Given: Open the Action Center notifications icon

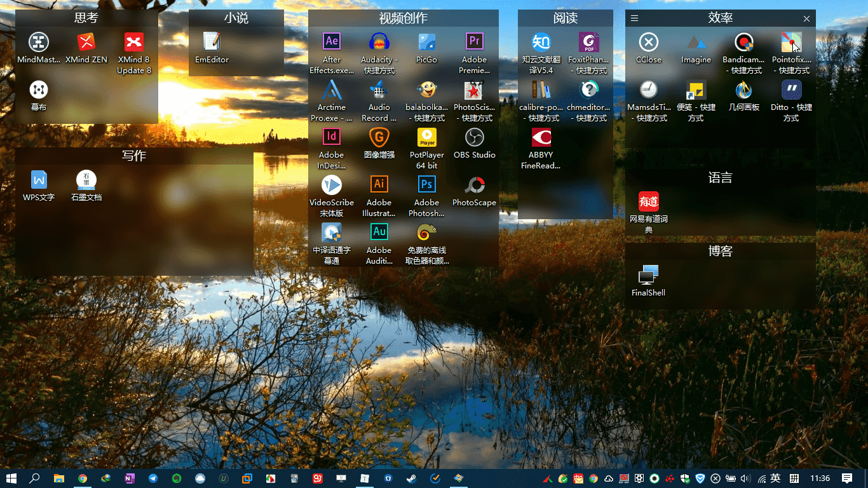Looking at the screenshot, I should click(x=847, y=478).
